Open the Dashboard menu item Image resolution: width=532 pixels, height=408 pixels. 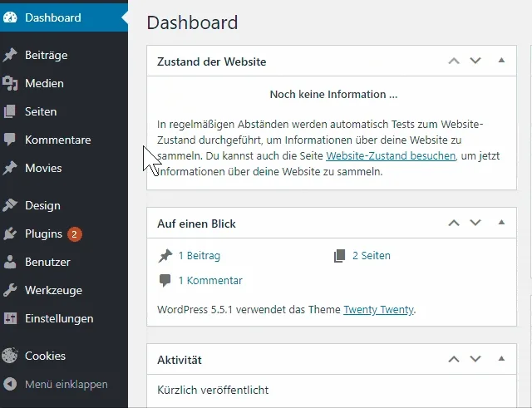pyautogui.click(x=64, y=17)
